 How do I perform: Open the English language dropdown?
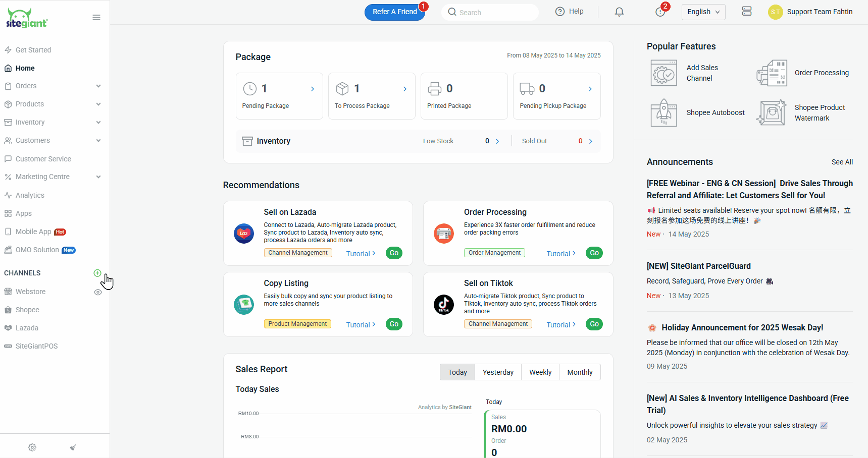coord(703,12)
